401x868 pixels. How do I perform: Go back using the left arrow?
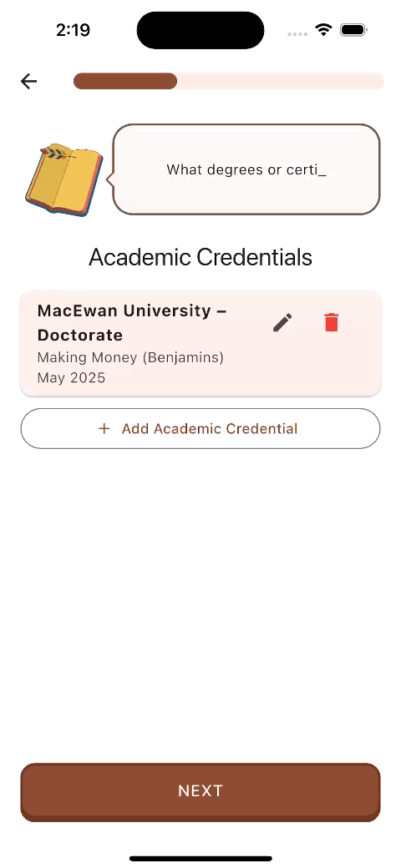click(28, 82)
